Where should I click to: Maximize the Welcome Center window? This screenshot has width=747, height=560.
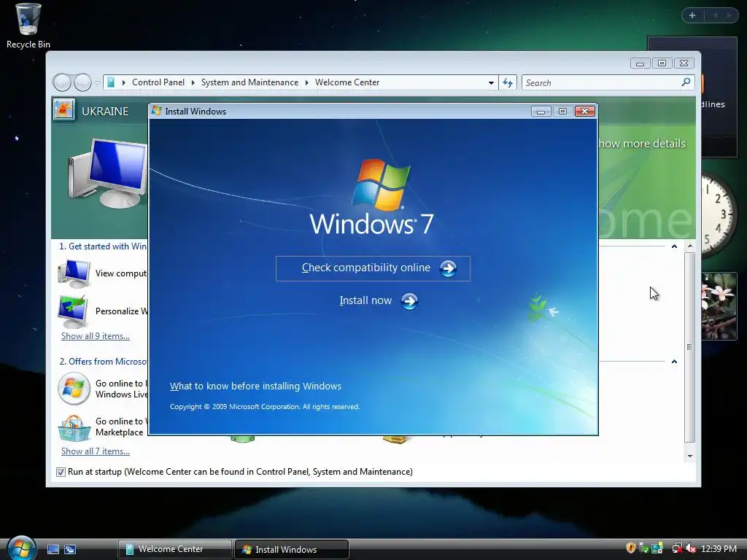(x=662, y=63)
